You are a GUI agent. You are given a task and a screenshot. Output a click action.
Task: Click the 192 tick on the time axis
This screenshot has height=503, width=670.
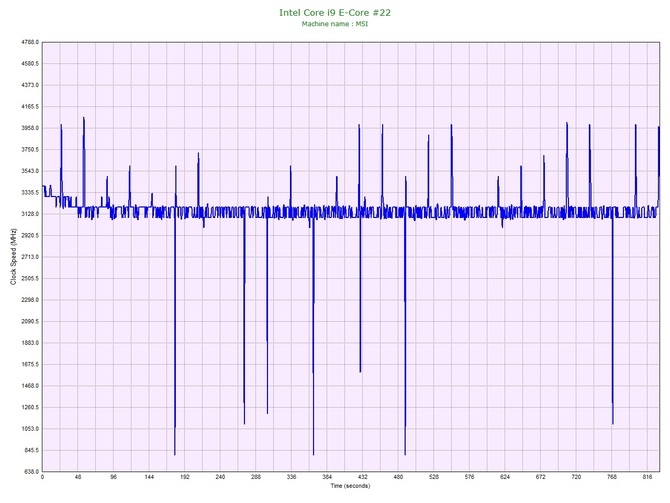[x=185, y=477]
